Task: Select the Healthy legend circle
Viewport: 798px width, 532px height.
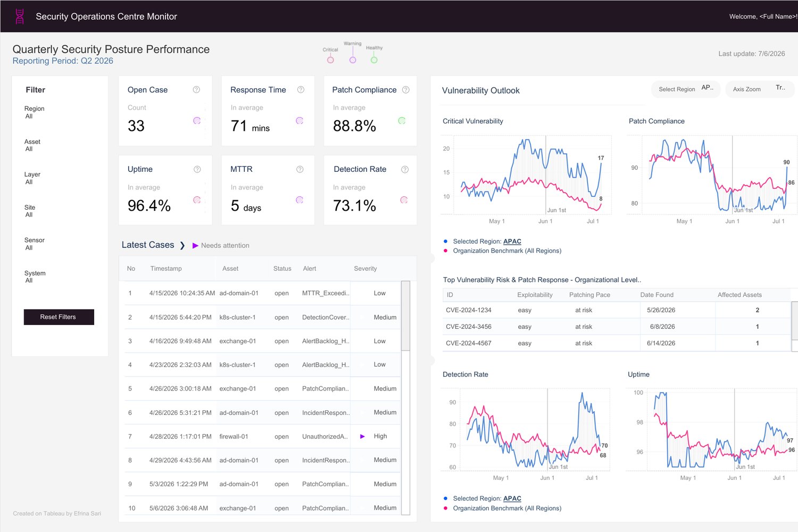Action: click(x=374, y=60)
